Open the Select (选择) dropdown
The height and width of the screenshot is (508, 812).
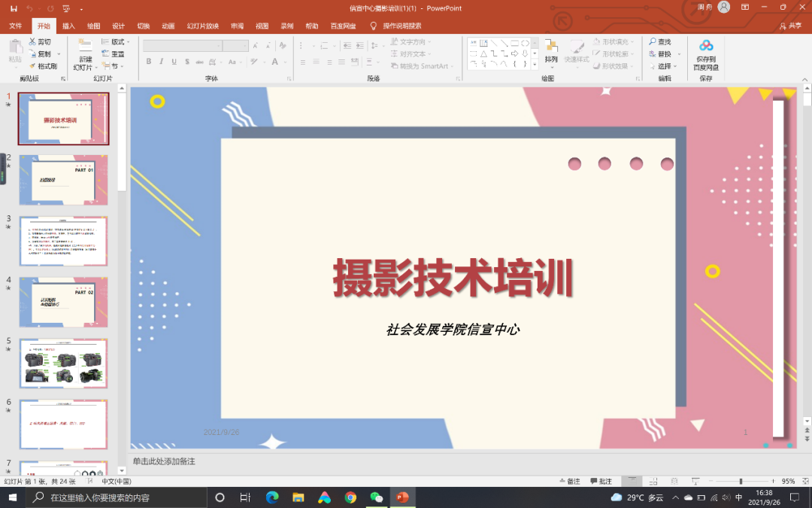[x=665, y=66]
